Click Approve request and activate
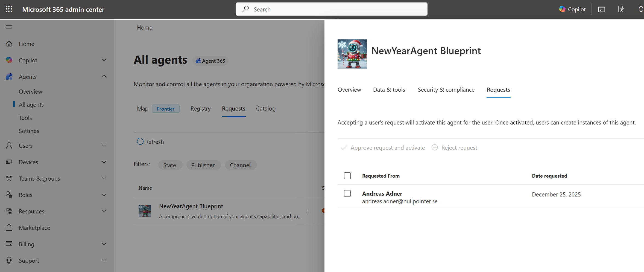Image resolution: width=644 pixels, height=272 pixels. (383, 148)
